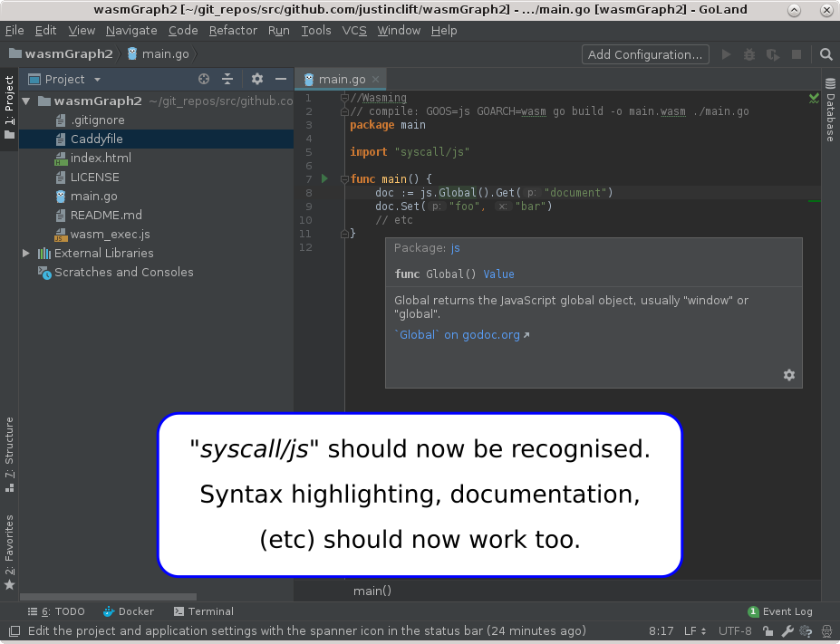Open the Code menu

[x=183, y=31]
